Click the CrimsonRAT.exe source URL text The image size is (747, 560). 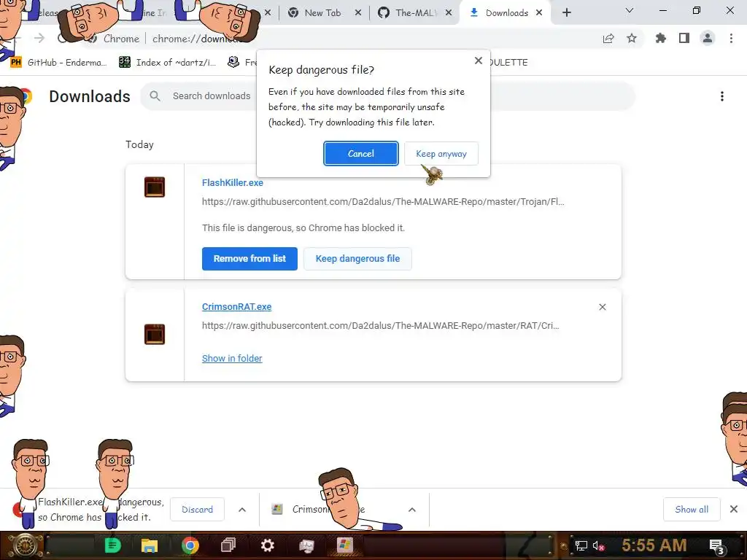click(x=381, y=326)
